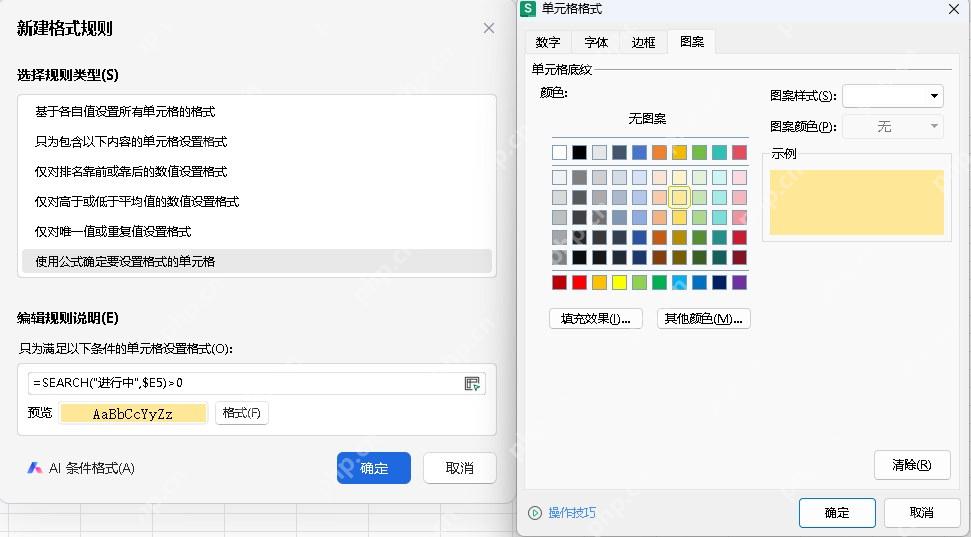Select 仅对排名靠前或靠后的数值设置格式
This screenshot has height=537, width=971.
click(257, 172)
